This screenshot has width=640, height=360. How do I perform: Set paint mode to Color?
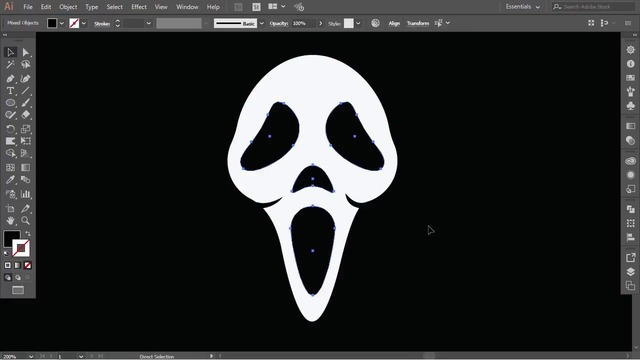point(8,265)
